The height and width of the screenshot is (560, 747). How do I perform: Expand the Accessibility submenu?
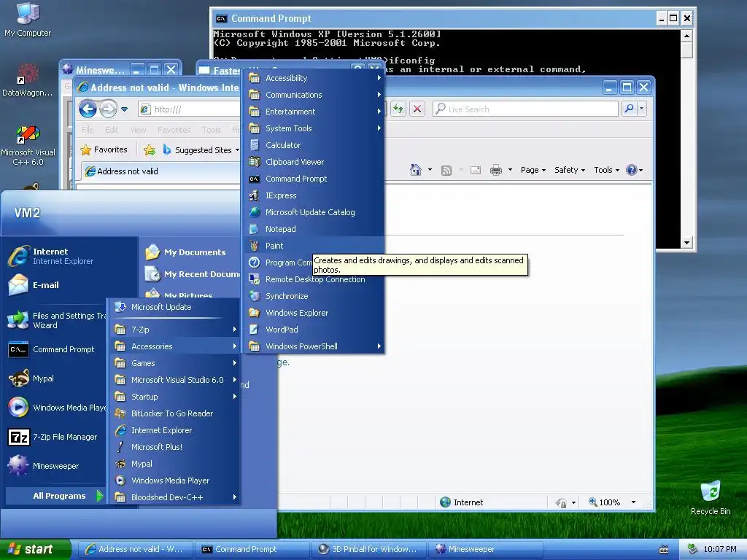coord(314,78)
